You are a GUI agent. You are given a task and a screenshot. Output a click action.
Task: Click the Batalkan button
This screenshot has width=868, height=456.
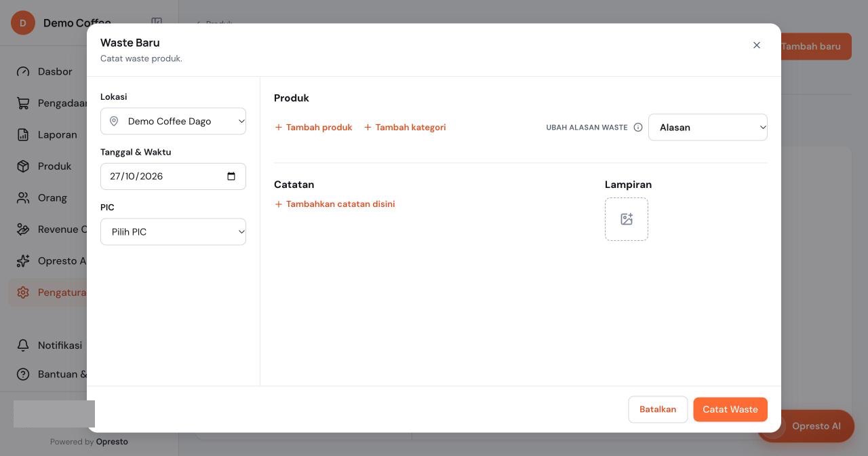click(x=658, y=410)
